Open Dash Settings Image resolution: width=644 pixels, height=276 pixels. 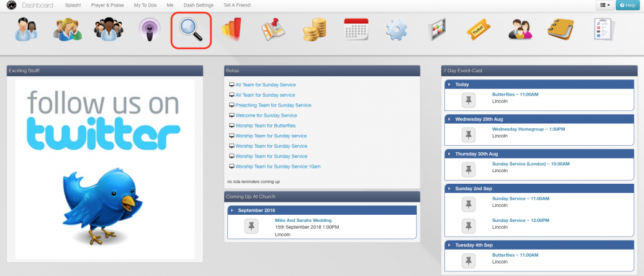[x=198, y=5]
